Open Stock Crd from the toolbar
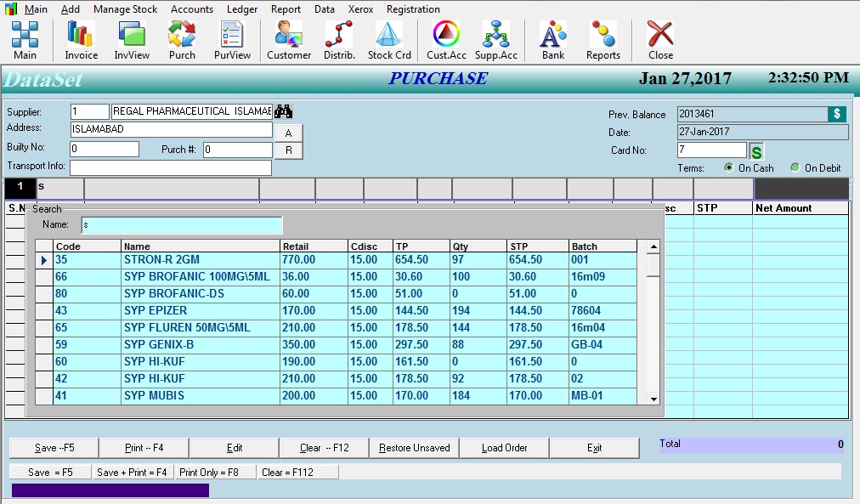860x504 pixels. click(389, 40)
